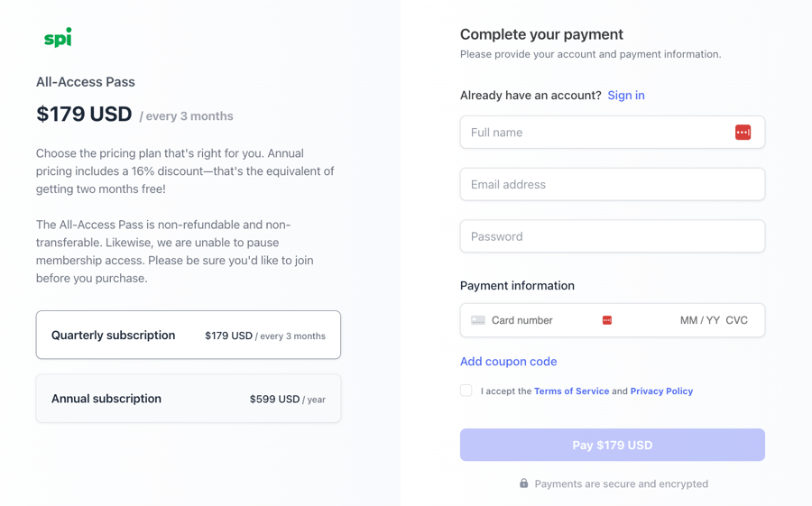Click red autofill icon in card field
812x506 pixels.
(607, 320)
